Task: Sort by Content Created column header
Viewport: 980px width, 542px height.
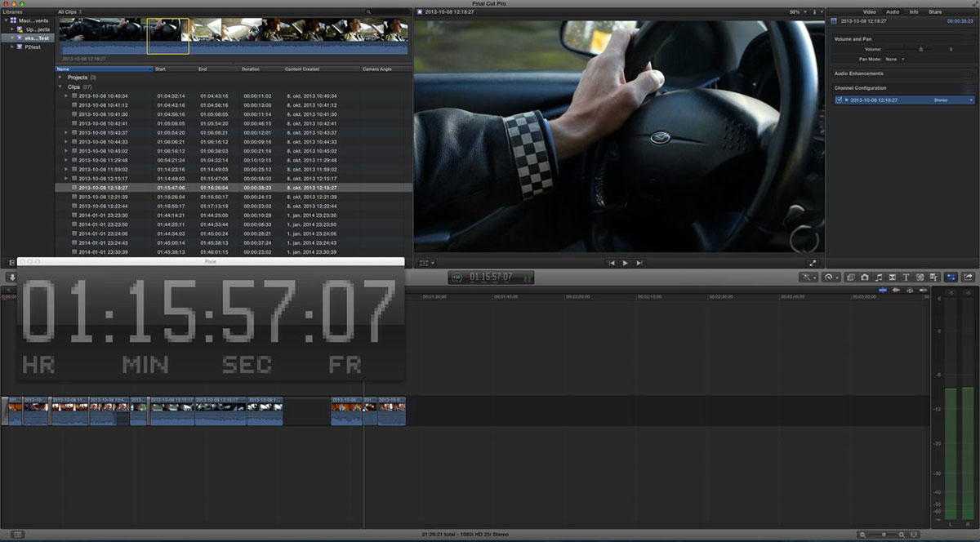Action: 321,69
